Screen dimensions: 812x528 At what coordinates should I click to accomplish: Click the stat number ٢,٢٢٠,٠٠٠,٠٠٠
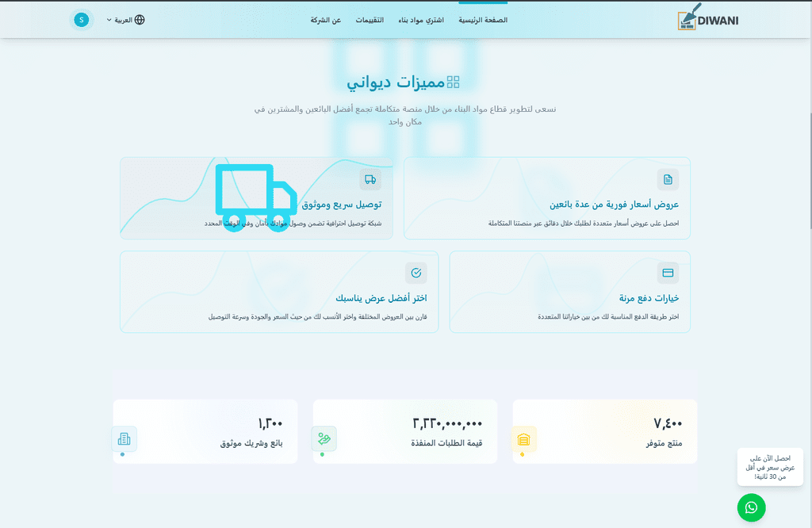pyautogui.click(x=447, y=423)
